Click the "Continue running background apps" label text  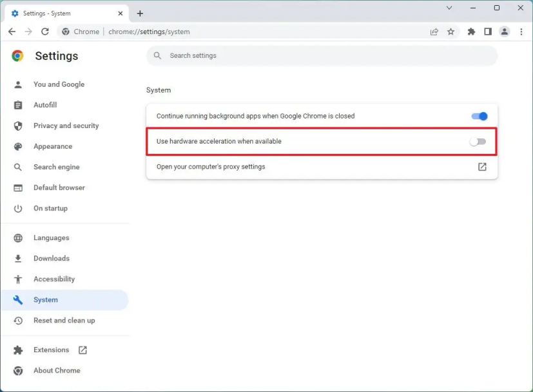click(x=255, y=116)
